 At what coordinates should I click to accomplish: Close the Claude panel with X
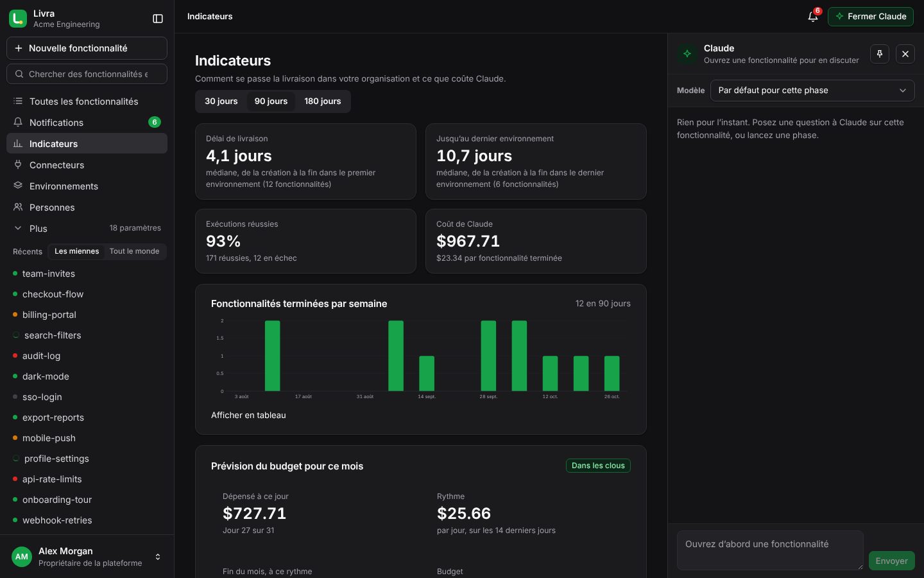tap(905, 54)
